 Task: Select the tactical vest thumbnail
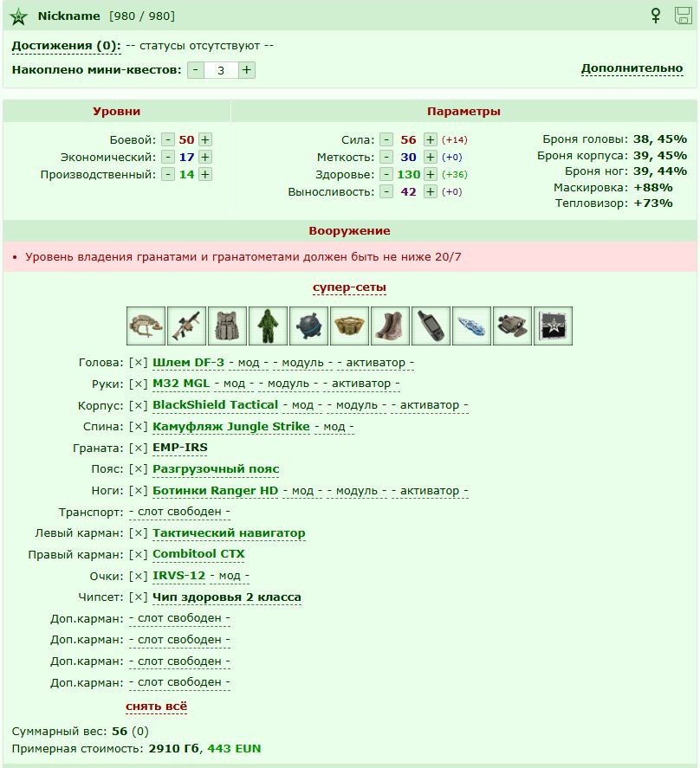(x=227, y=326)
